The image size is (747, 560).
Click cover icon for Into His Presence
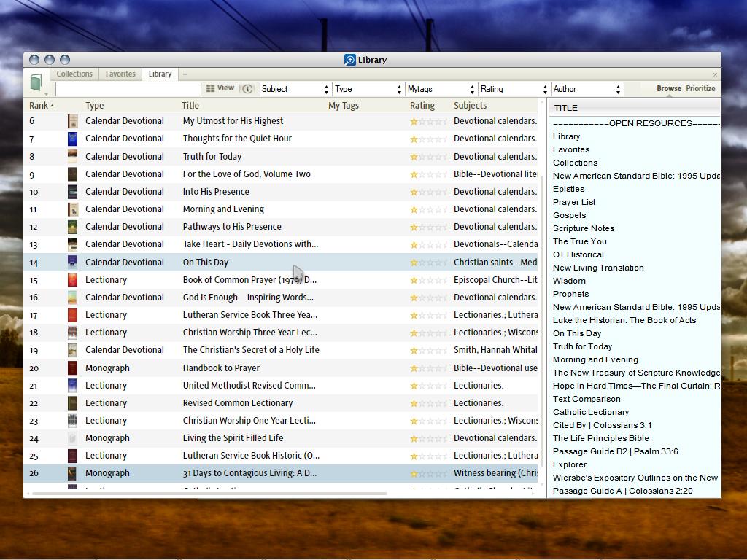click(x=72, y=192)
